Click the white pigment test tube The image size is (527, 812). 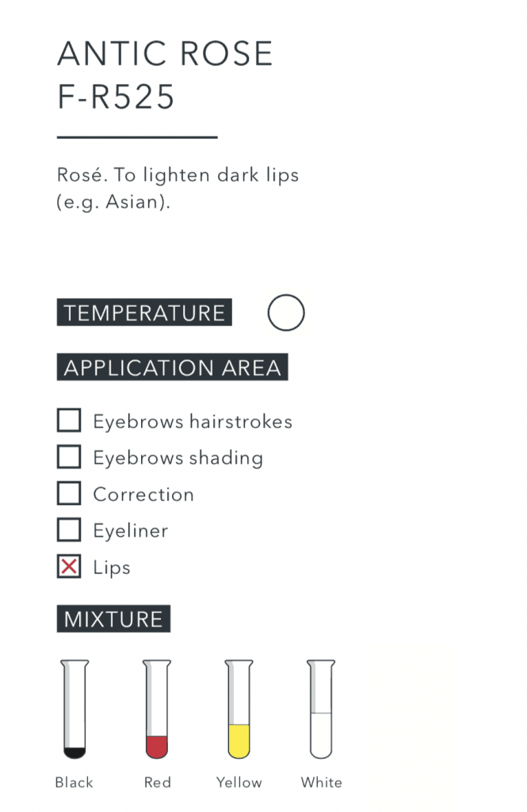tap(321, 708)
